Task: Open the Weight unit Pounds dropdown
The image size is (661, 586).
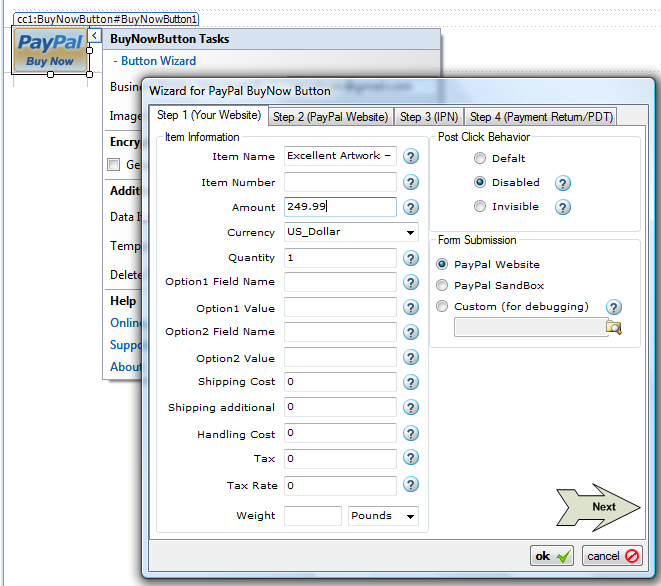Action: [410, 517]
